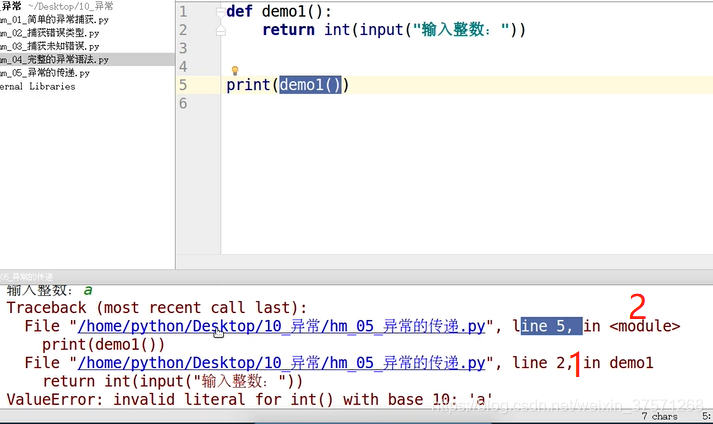Follow traceback file link for line 5
Screen dimensions: 713x424
click(281, 326)
